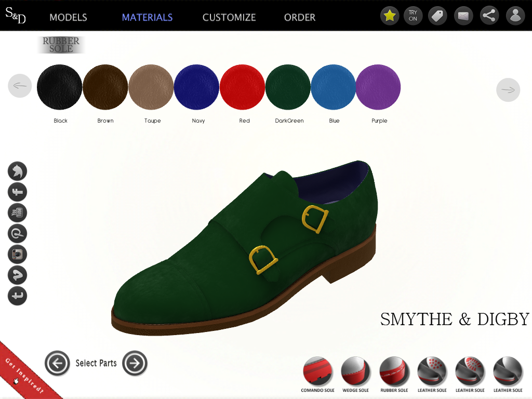Click the DarkGreen text label
The height and width of the screenshot is (399, 532).
289,121
